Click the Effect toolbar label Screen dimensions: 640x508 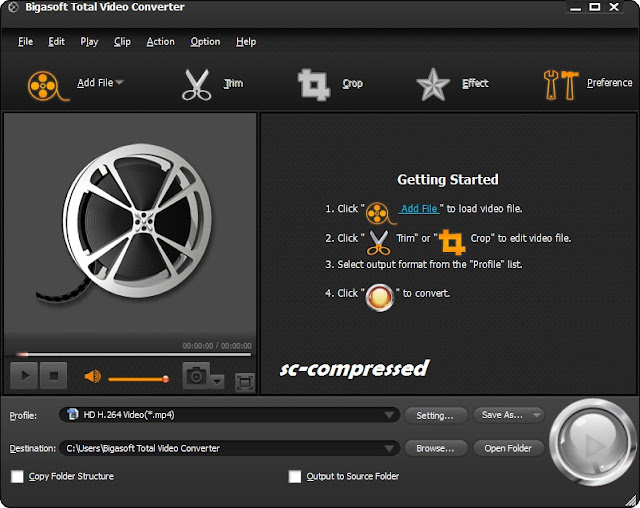tap(475, 83)
